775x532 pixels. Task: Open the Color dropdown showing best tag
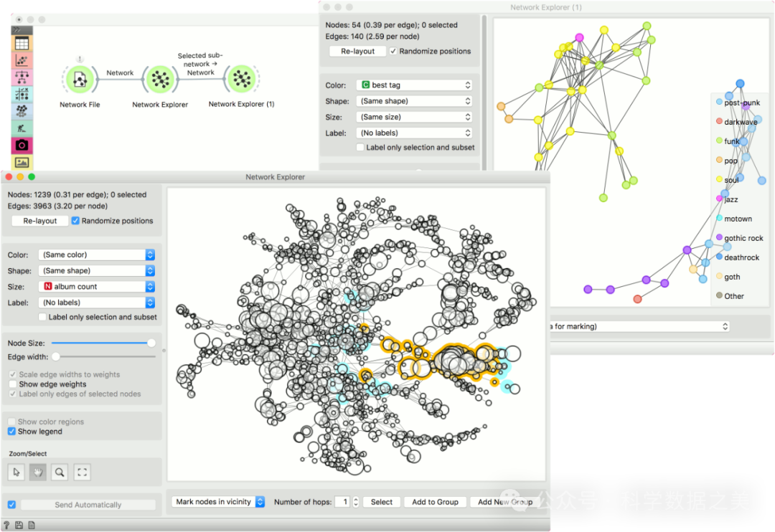tap(415, 85)
